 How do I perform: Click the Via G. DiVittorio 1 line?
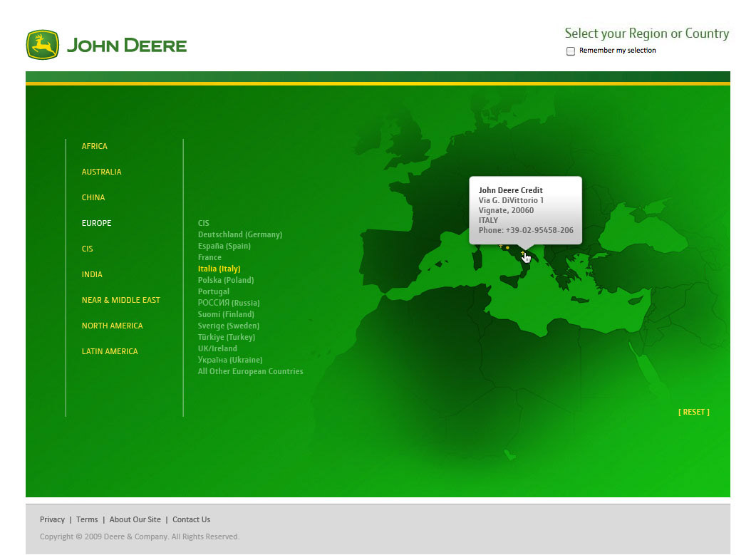[x=511, y=200]
